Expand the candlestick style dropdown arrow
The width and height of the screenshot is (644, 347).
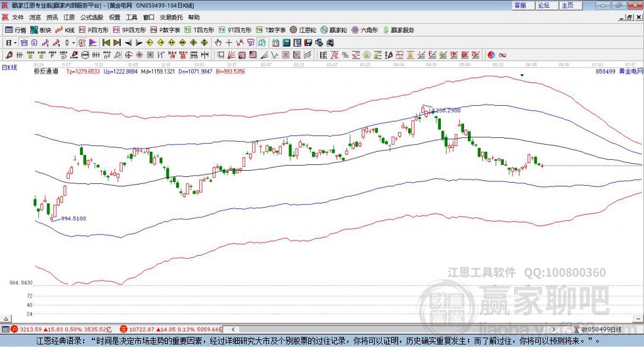(x=74, y=43)
